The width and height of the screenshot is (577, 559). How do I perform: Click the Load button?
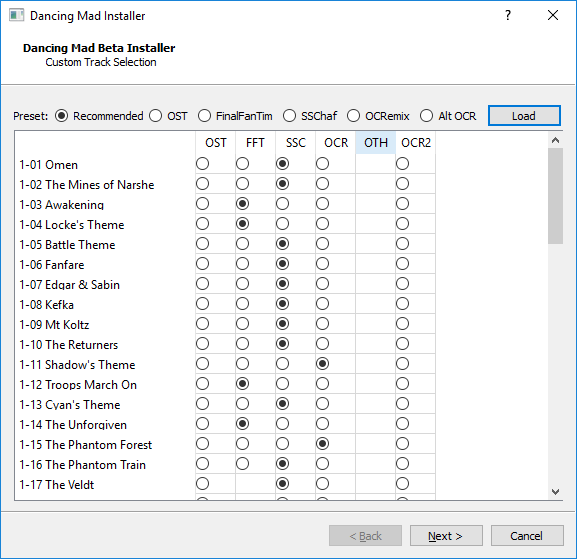pos(524,116)
